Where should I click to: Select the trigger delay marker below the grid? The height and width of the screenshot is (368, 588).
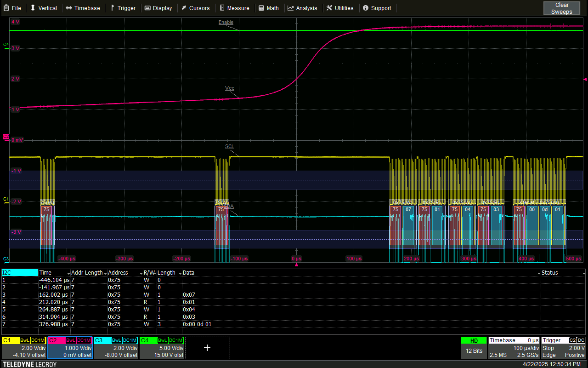[x=296, y=265]
